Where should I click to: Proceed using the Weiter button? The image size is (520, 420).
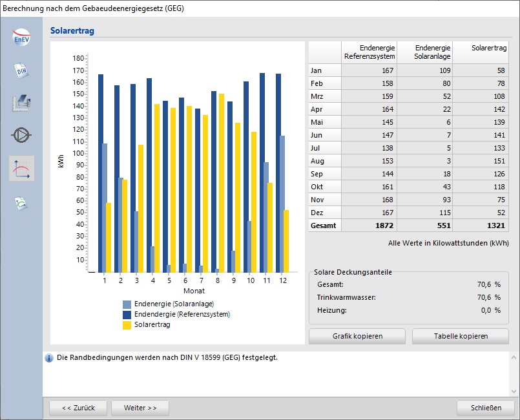140,408
